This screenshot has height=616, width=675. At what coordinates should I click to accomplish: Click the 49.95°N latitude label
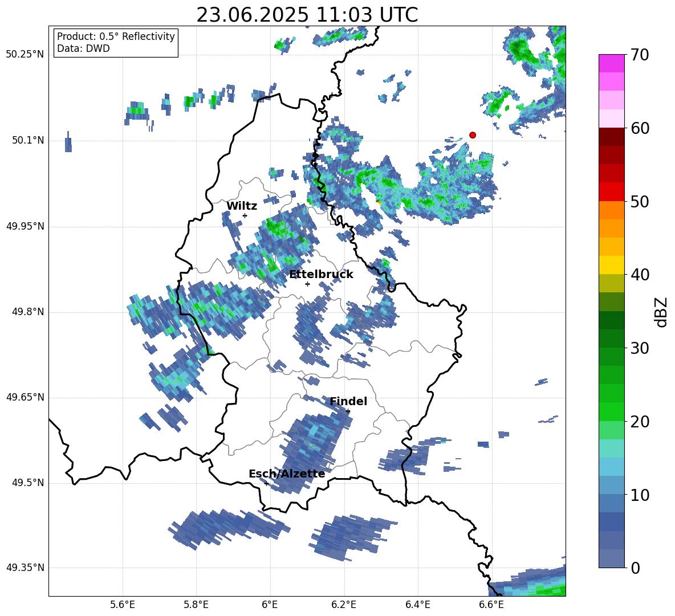[x=25, y=226]
